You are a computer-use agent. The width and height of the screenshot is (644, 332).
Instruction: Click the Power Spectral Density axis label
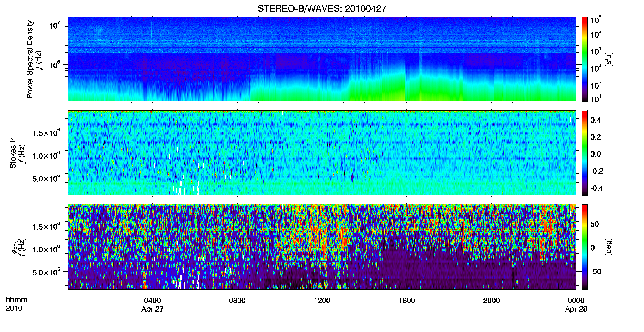tap(30, 59)
